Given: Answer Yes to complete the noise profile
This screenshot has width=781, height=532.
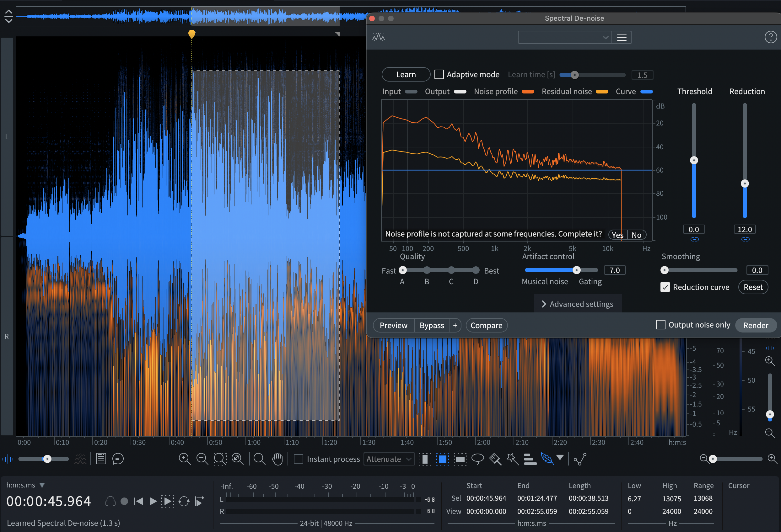Looking at the screenshot, I should click(x=617, y=234).
